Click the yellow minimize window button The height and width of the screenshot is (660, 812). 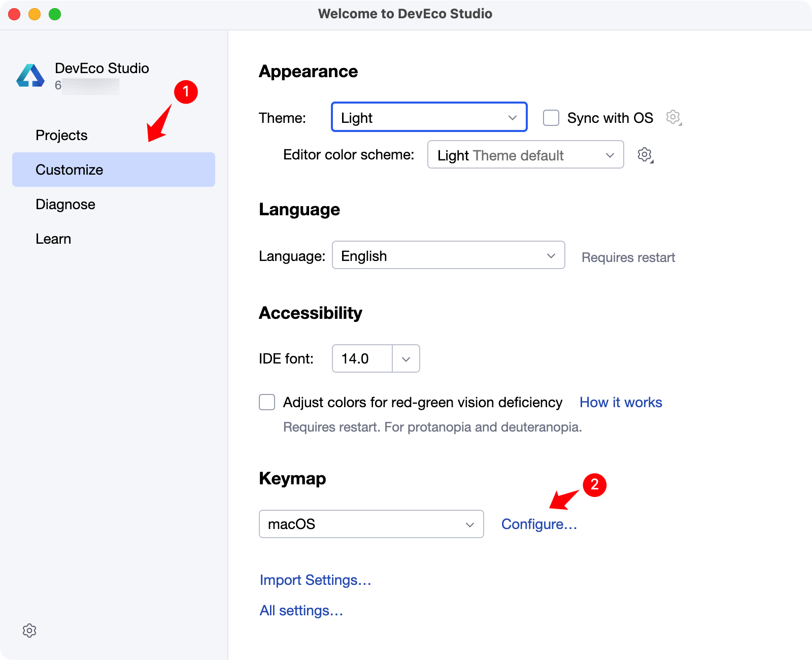click(x=35, y=14)
